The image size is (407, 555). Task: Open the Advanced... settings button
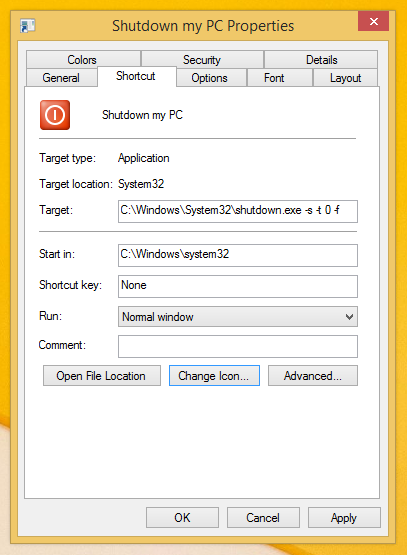tap(313, 376)
